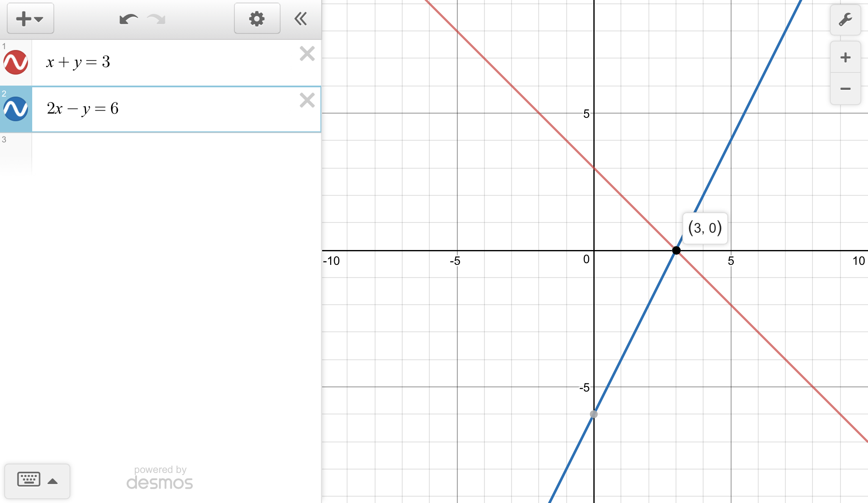Delete expression x + y = 3
This screenshot has height=503, width=868.
coord(307,54)
